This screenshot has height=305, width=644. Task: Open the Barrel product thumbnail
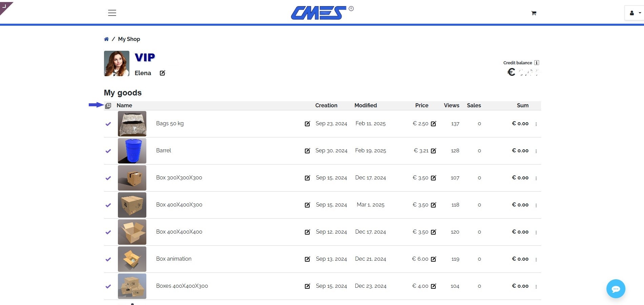pos(132,151)
